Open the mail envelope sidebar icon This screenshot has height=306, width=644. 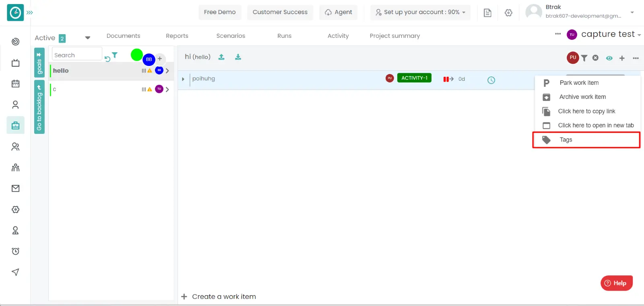15,188
